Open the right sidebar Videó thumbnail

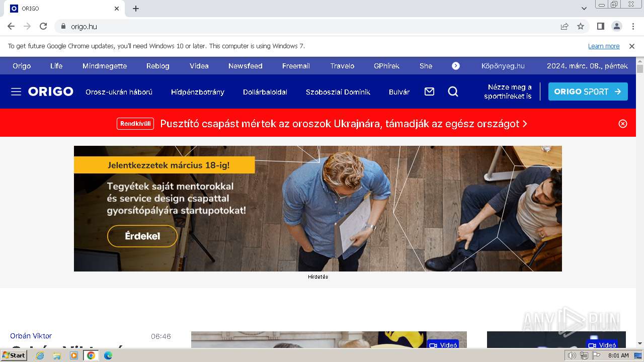coord(556,340)
